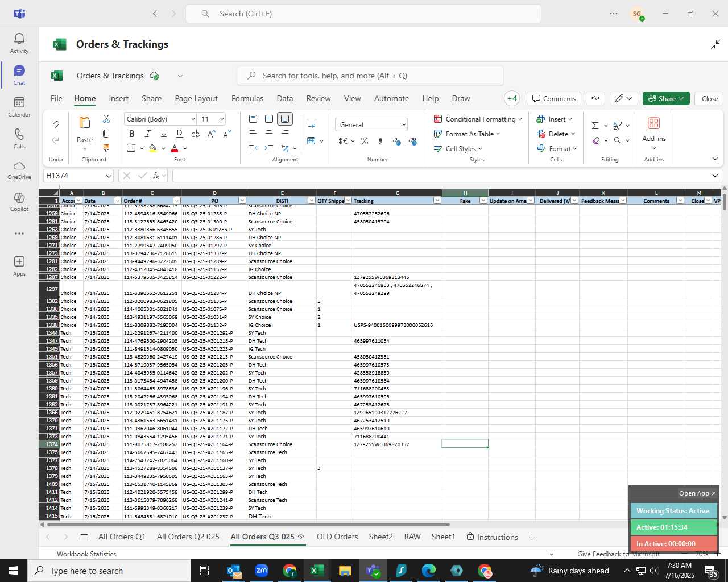Image resolution: width=728 pixels, height=582 pixels.
Task: Open the OLD Orders sheet tab
Action: pos(337,537)
